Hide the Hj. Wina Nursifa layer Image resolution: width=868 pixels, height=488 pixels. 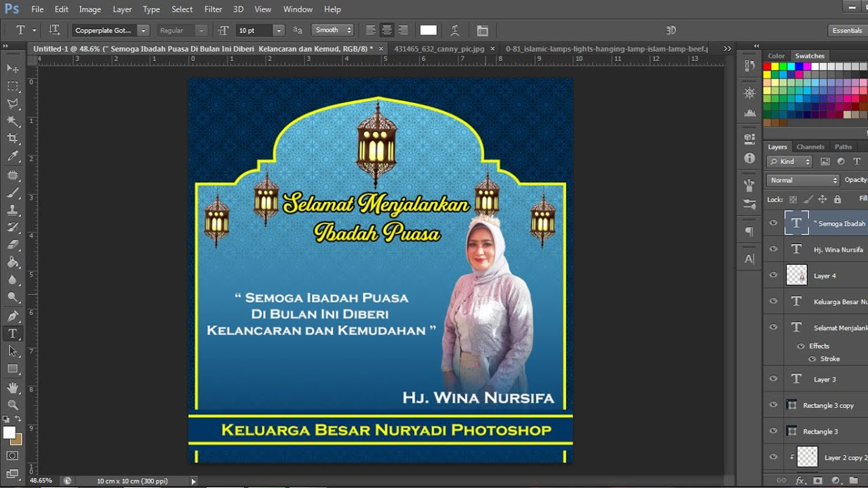tap(773, 249)
